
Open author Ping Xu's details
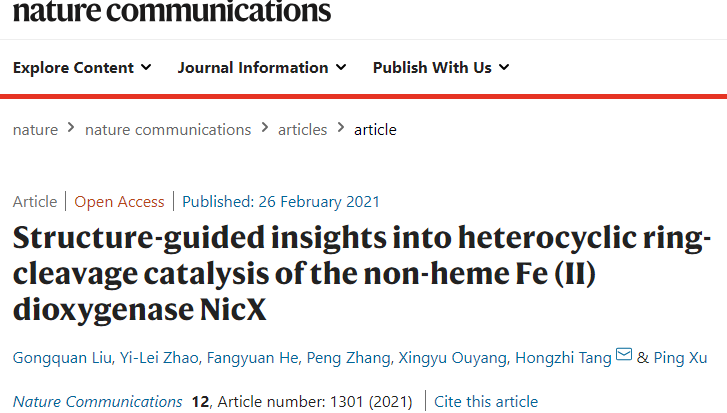click(x=683, y=356)
